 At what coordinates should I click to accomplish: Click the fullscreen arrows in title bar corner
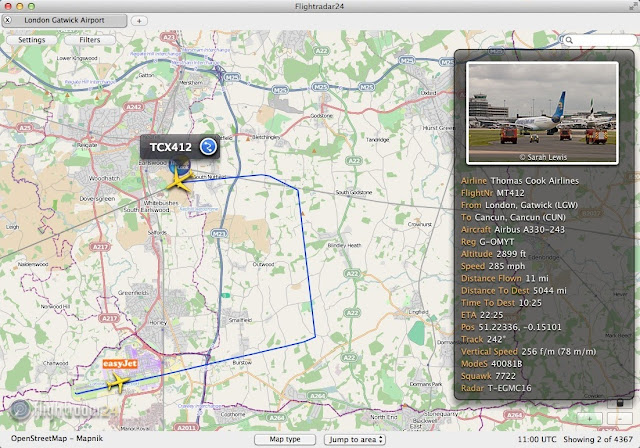pos(633,6)
